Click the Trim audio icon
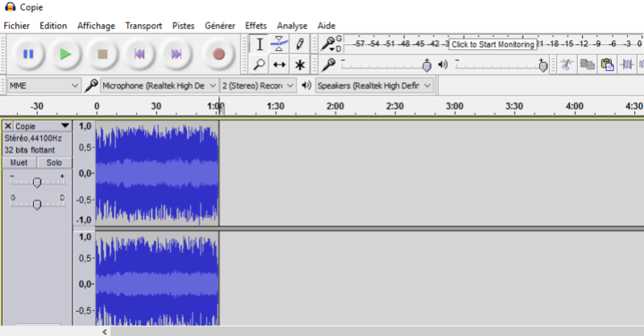 (x=627, y=64)
